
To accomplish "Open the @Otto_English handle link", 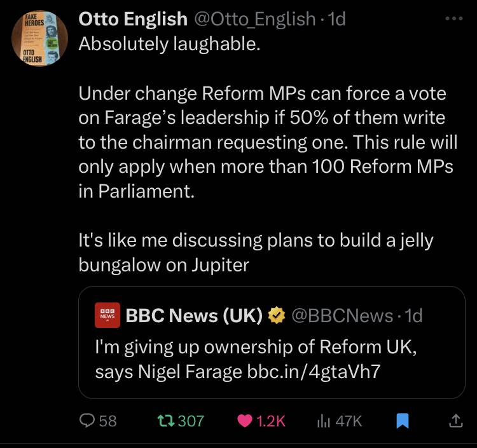I will 254,19.
